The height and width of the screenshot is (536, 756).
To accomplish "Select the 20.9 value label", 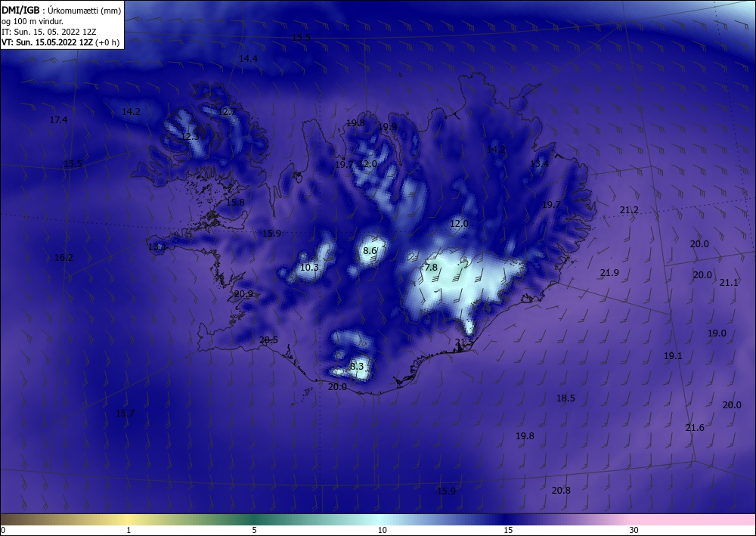I will (243, 293).
